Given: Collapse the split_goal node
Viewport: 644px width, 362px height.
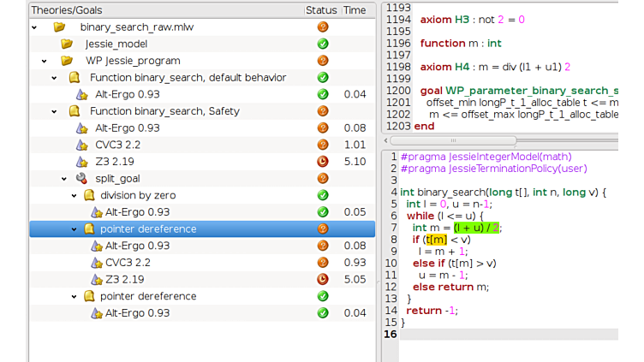Looking at the screenshot, I should pyautogui.click(x=63, y=178).
